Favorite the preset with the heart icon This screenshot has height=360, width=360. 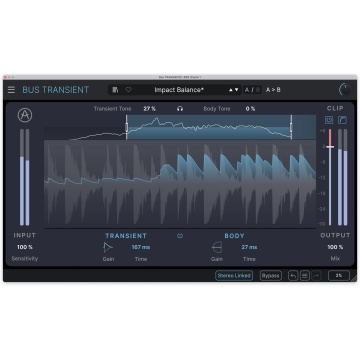tap(128, 90)
